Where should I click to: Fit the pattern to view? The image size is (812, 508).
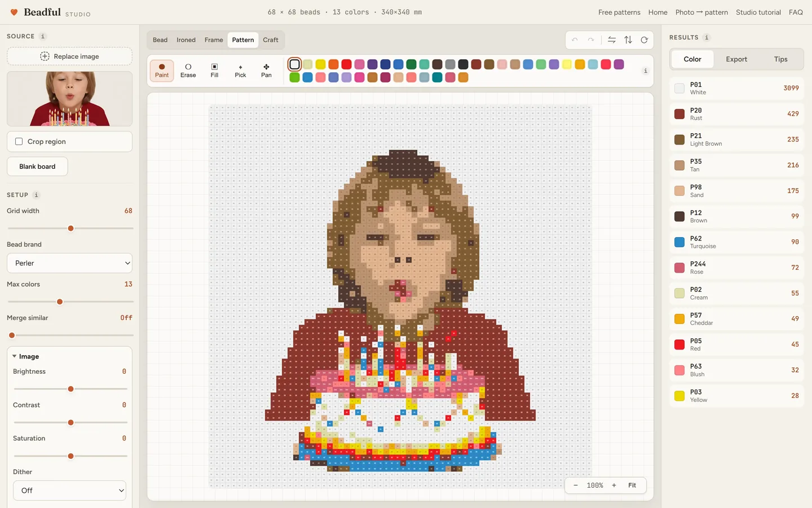(x=632, y=485)
